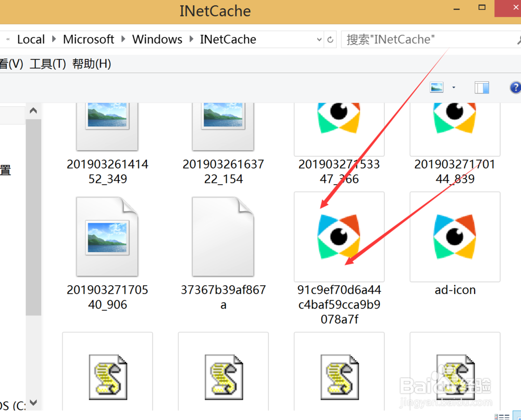Expand the arrow after Microsoft breadcrumb
Screen dimensions: 521x420
(x=123, y=39)
